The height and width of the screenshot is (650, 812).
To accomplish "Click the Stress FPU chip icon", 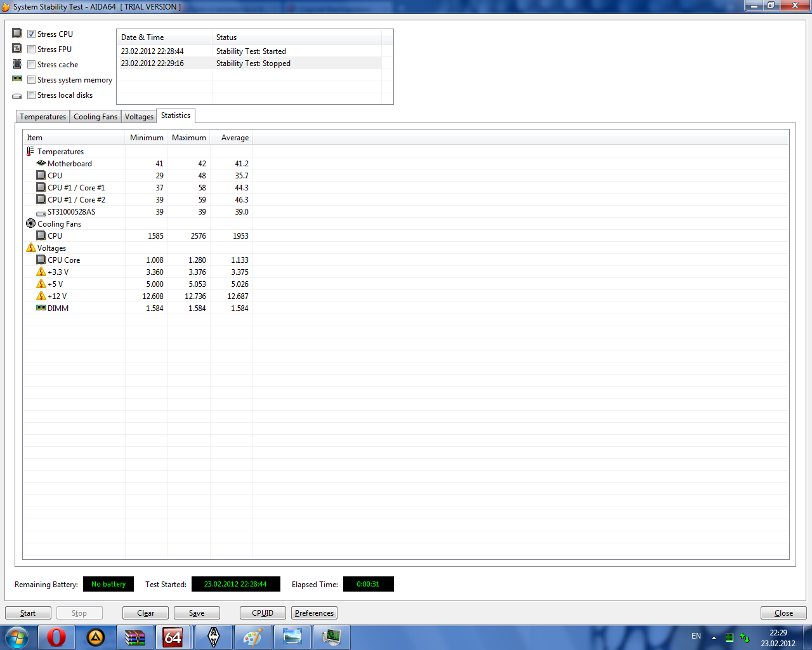I will click(17, 48).
